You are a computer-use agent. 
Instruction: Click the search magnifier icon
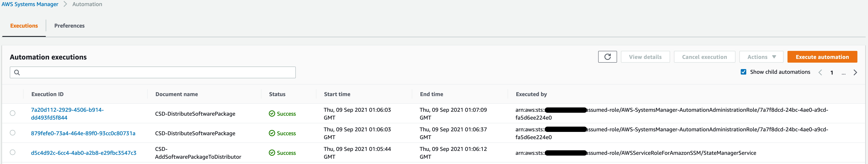[17, 72]
